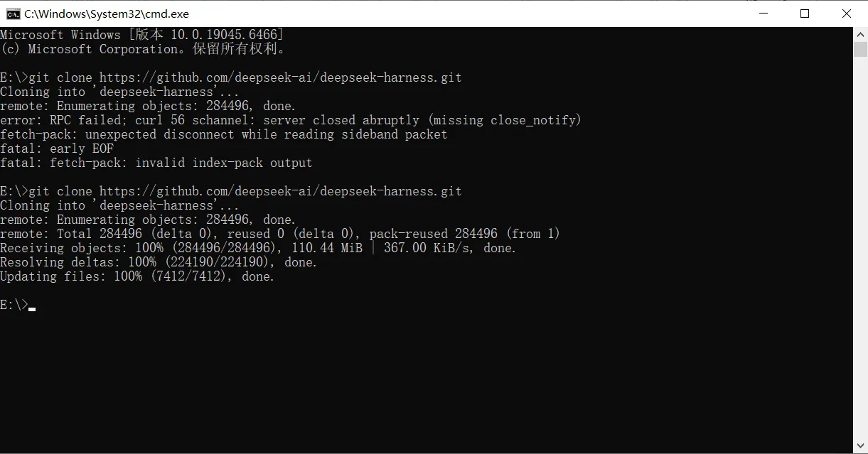The image size is (868, 454).
Task: Click the final E:\> prompt cursor
Action: point(32,309)
